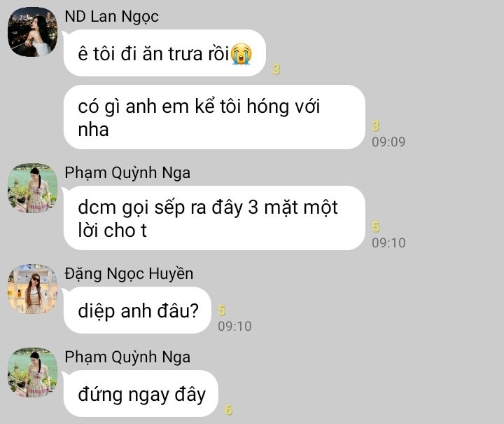Open Đặng Ngọc Huyền's avatar

click(32, 289)
